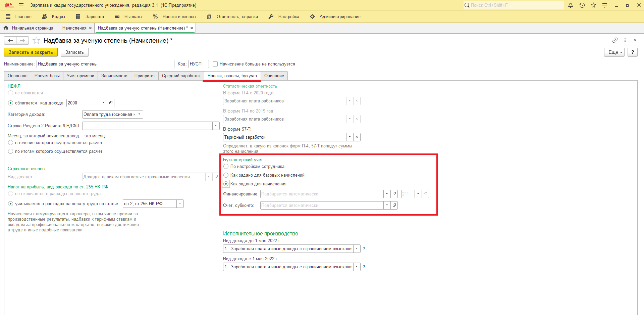Open the hamburger main menu icon
644x315 pixels.
pos(21,5)
